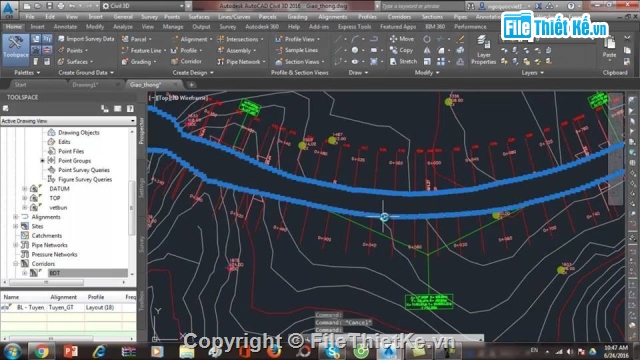Switch to the Insert ribbon tab

click(37, 27)
